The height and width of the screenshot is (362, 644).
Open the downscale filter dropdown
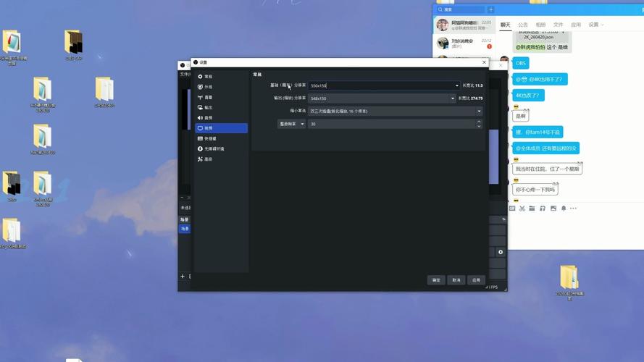(479, 111)
